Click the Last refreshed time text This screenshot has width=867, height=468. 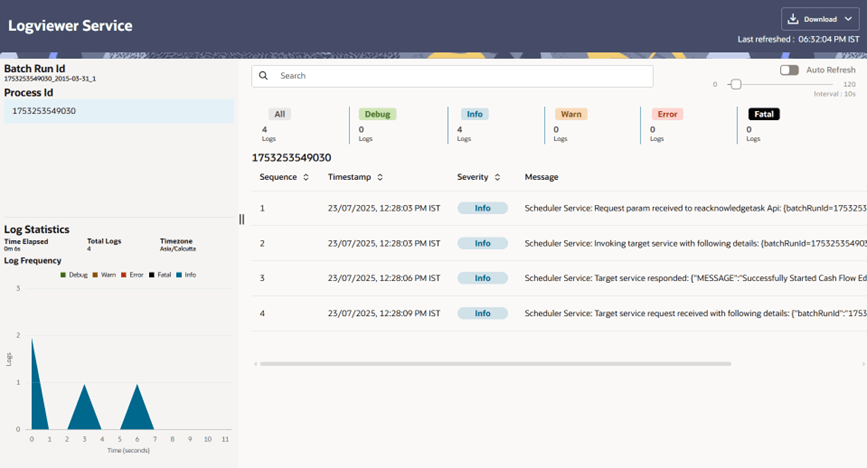tap(798, 39)
